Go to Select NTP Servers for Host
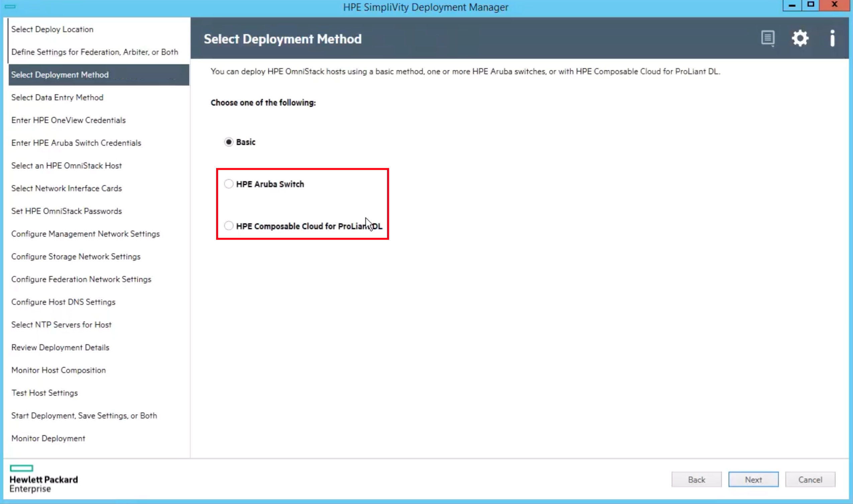Viewport: 853px width, 504px height. click(x=62, y=325)
